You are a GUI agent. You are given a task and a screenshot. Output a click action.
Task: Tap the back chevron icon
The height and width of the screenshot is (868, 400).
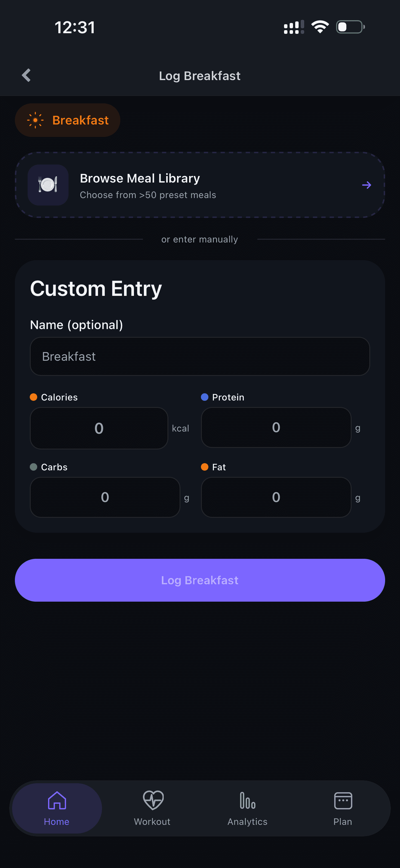[26, 75]
